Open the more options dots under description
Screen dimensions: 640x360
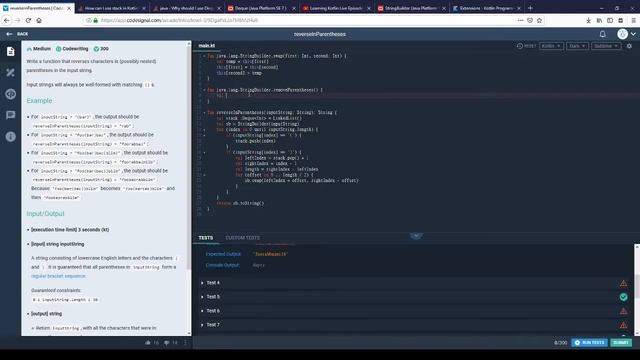point(185,342)
